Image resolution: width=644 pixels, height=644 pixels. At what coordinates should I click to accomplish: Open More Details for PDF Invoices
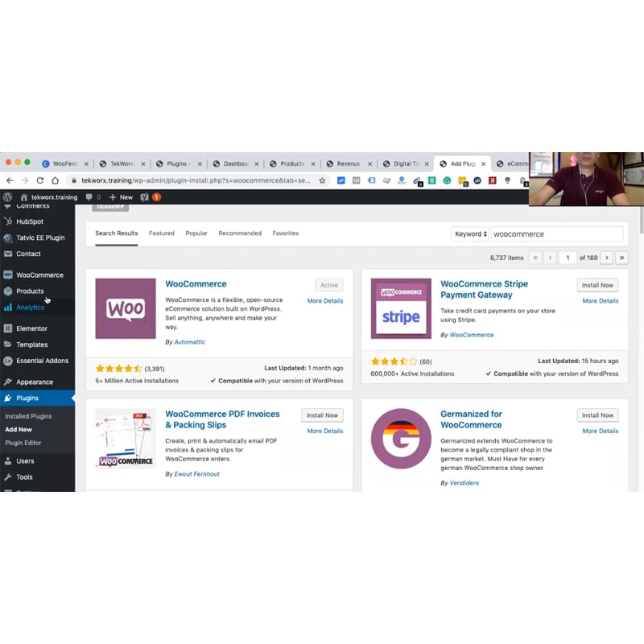(325, 431)
